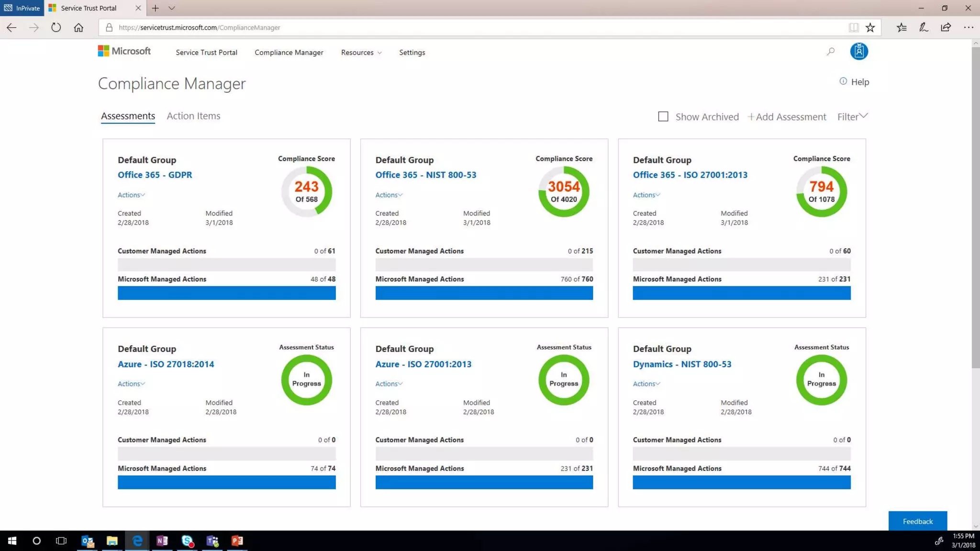Expand Actions under Office 365 - GDPR

[131, 195]
